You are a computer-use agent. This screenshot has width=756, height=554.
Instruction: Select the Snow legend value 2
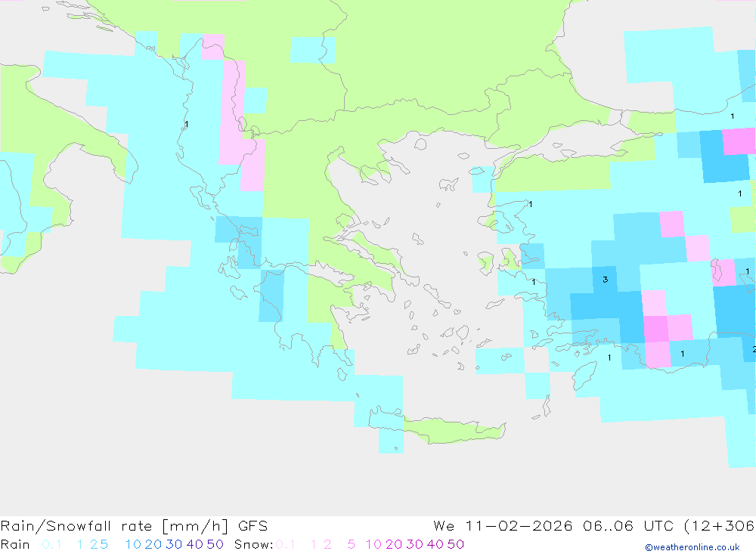pos(327,544)
